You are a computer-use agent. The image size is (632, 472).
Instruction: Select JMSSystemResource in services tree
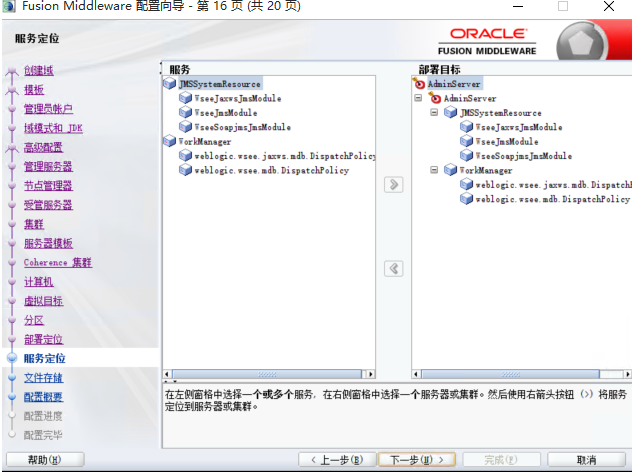click(x=220, y=84)
